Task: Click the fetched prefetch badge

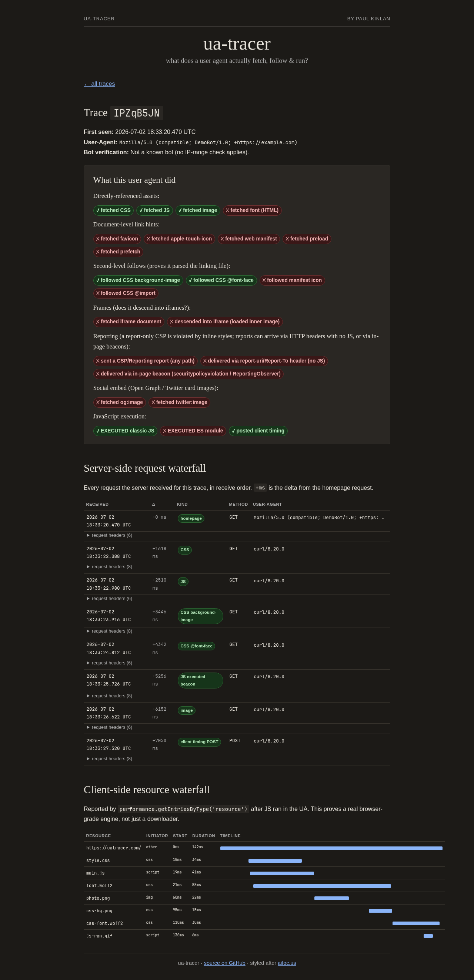Action: point(118,252)
